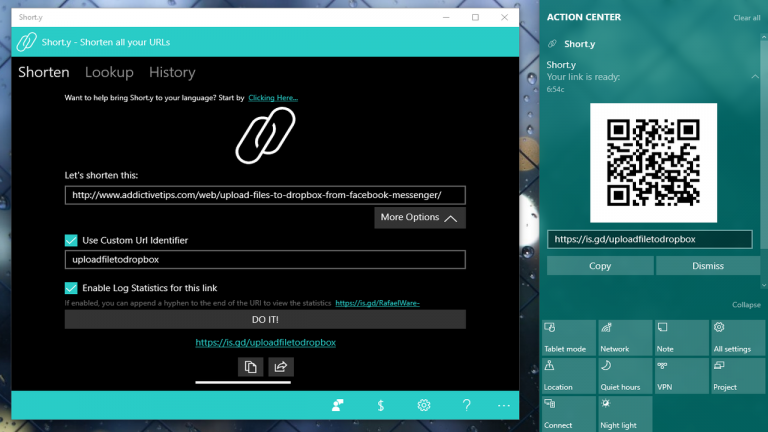The width and height of the screenshot is (768, 432).
Task: Switch to the Lookup tab
Action: coord(109,72)
